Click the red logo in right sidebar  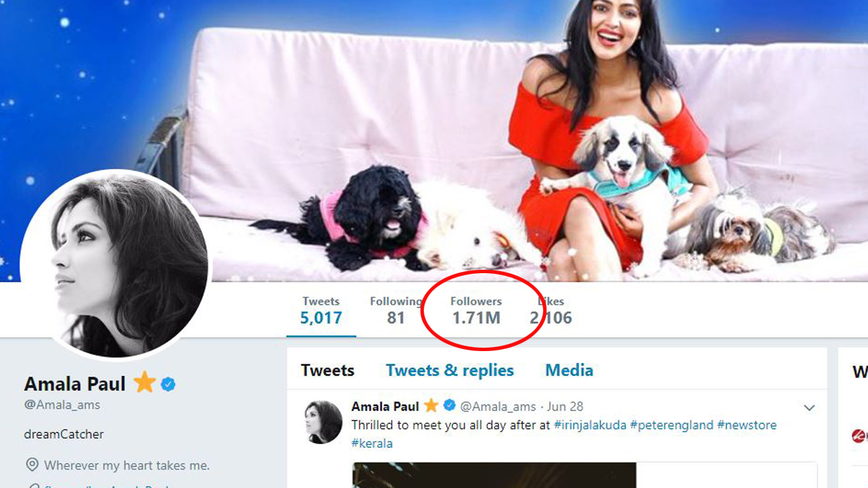(x=859, y=436)
